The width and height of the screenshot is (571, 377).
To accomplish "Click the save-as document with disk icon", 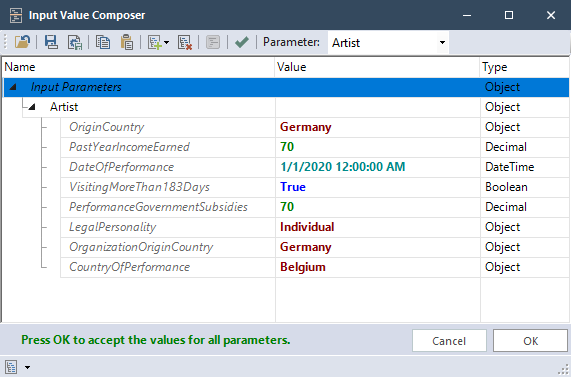I will tap(75, 42).
